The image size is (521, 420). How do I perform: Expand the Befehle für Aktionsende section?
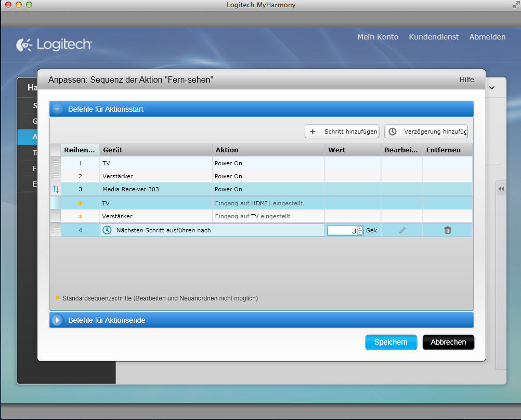tap(57, 320)
